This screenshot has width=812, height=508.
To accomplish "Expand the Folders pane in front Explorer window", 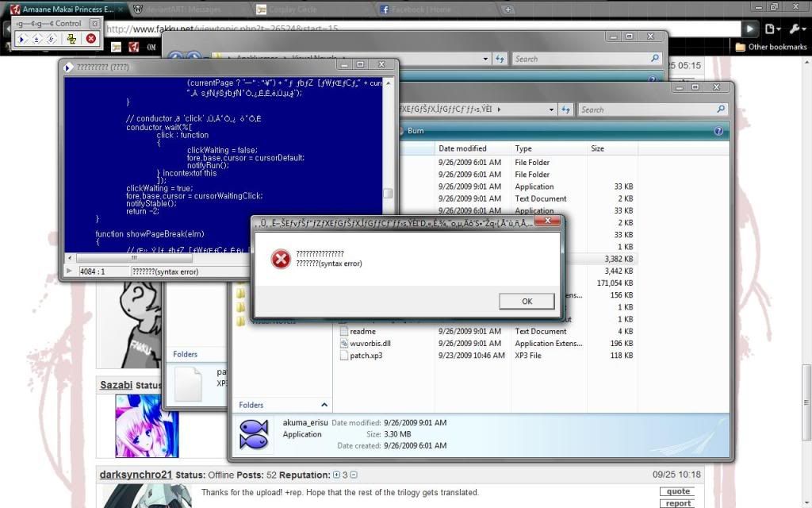I will pyautogui.click(x=324, y=405).
